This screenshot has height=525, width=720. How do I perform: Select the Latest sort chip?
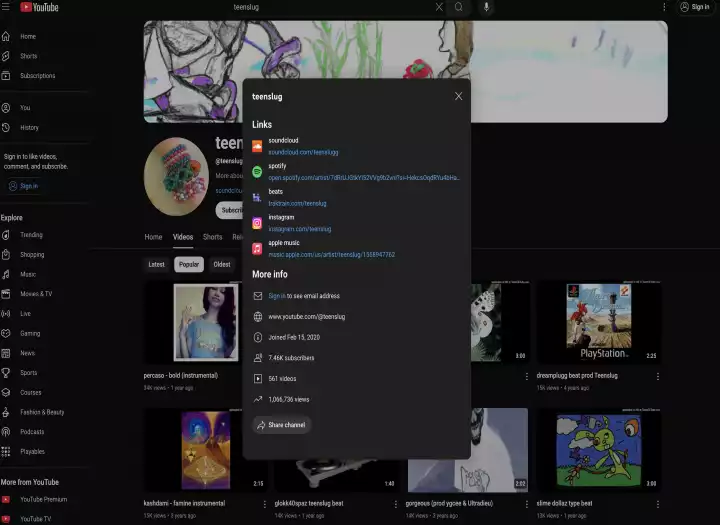click(157, 265)
